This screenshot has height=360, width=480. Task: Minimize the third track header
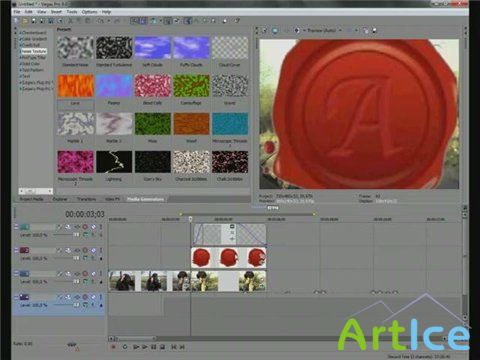16,273
